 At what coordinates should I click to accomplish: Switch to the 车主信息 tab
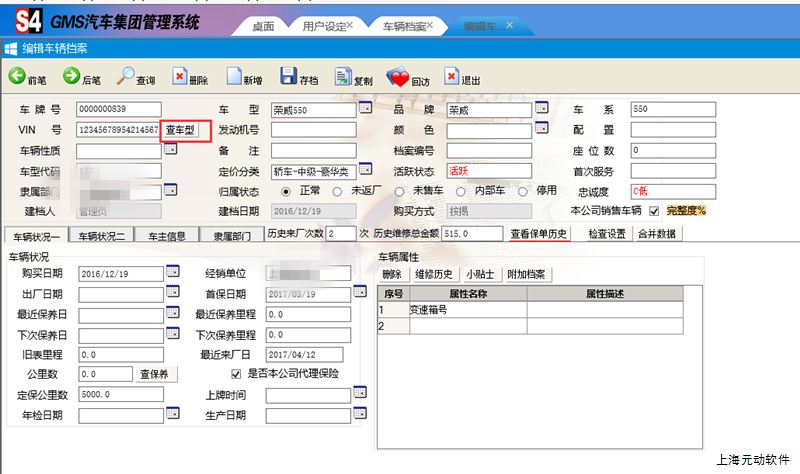tap(167, 236)
